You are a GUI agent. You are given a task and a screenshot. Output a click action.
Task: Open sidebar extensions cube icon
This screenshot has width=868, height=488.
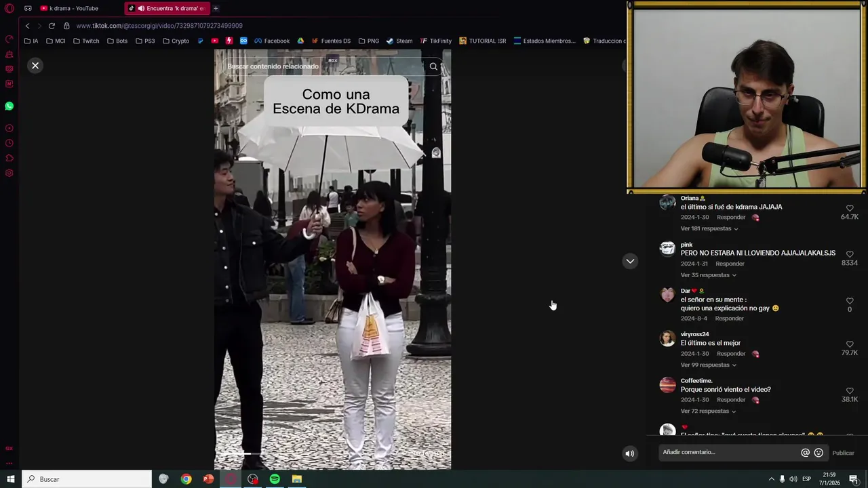pos(9,158)
